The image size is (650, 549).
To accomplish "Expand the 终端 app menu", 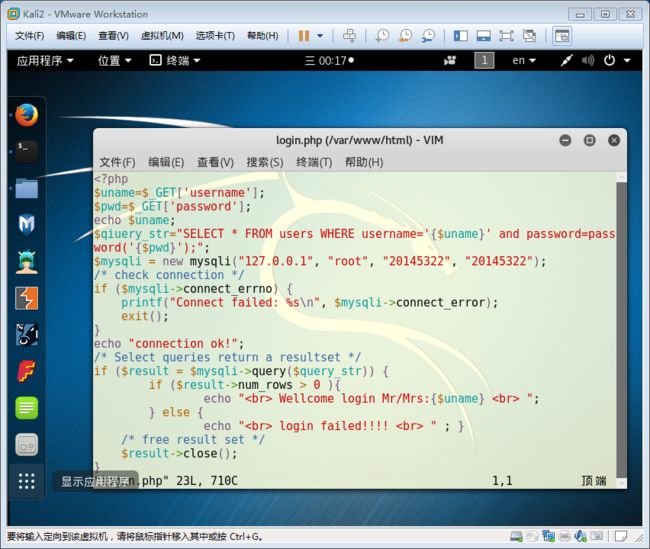I will (175, 61).
